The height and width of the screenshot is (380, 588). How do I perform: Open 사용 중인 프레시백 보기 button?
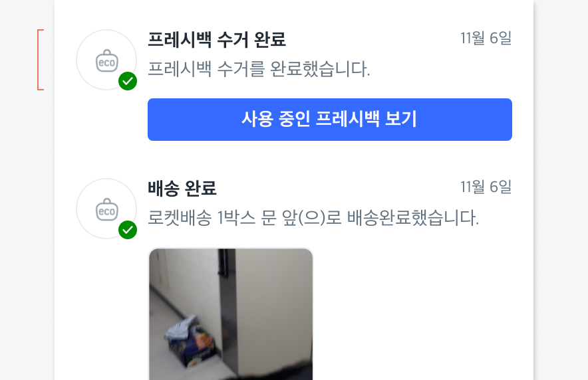point(330,120)
